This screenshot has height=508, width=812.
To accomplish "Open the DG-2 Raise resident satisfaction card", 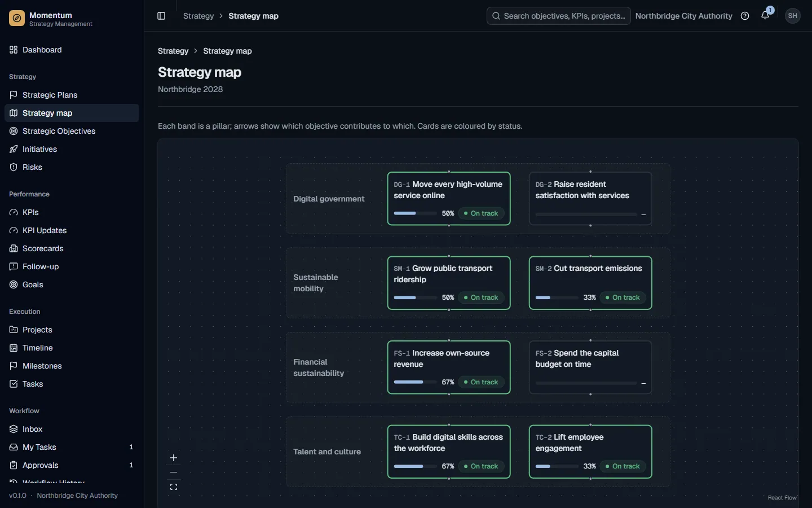I will (590, 199).
